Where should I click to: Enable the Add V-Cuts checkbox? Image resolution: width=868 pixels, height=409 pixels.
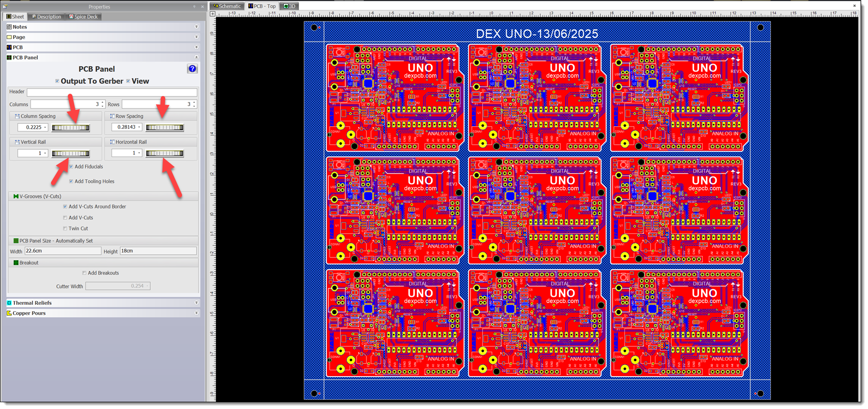coord(65,218)
